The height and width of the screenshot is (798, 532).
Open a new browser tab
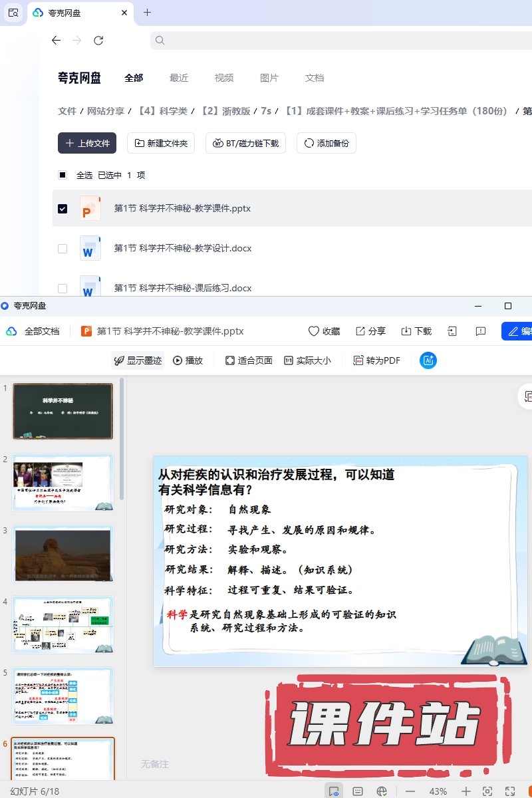pyautogui.click(x=147, y=12)
